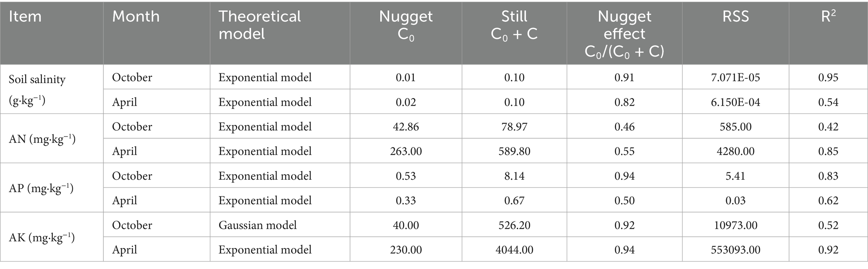Click the RSS value 553093.00
This screenshot has width=868, height=269.
click(735, 250)
